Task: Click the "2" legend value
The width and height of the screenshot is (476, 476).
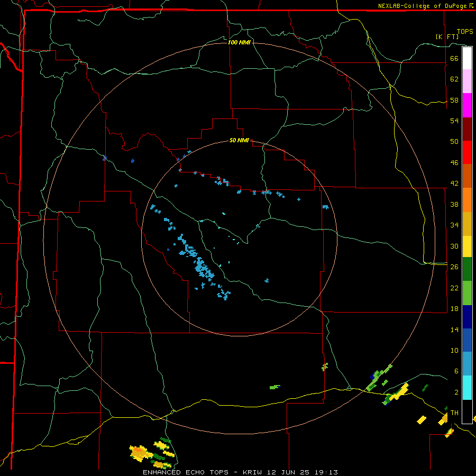Action: pos(456,392)
